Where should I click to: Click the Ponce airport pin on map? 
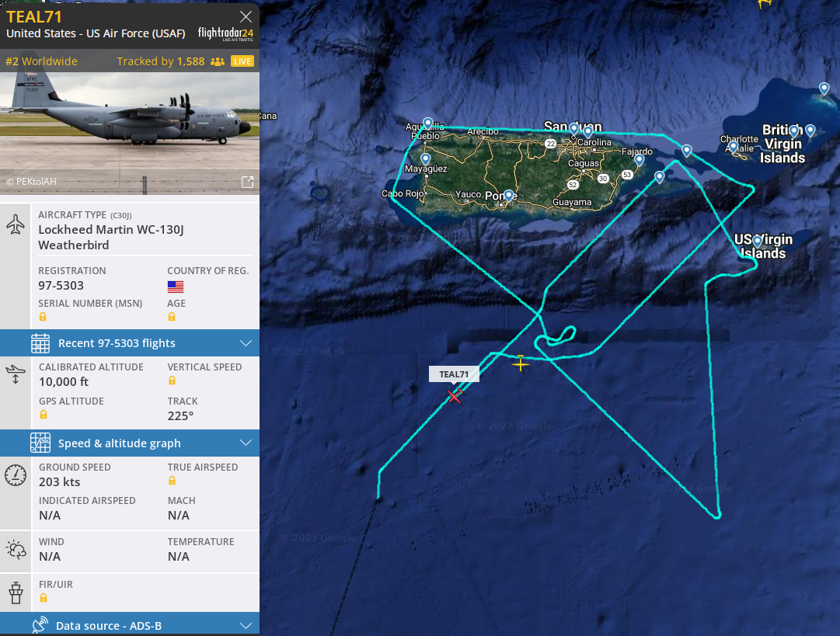508,196
